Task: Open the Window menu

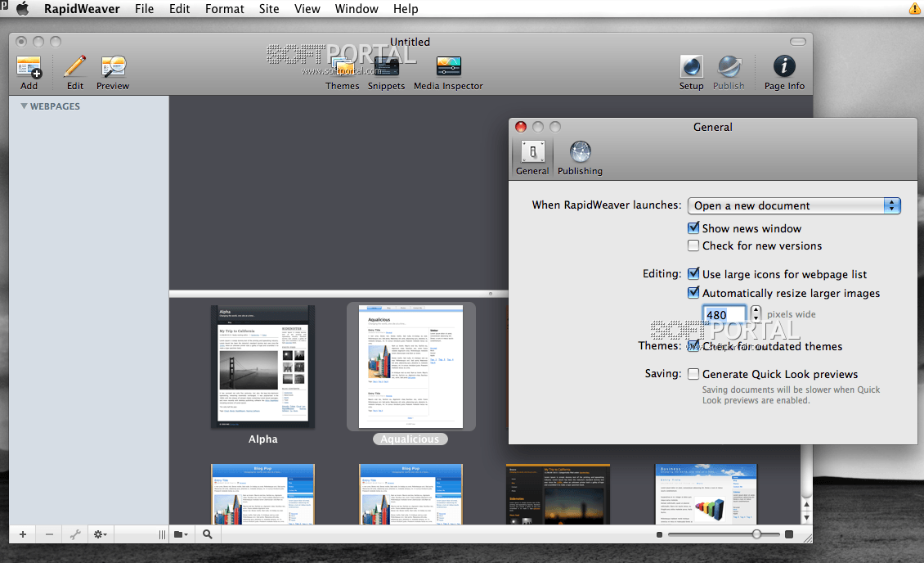Action: click(357, 9)
